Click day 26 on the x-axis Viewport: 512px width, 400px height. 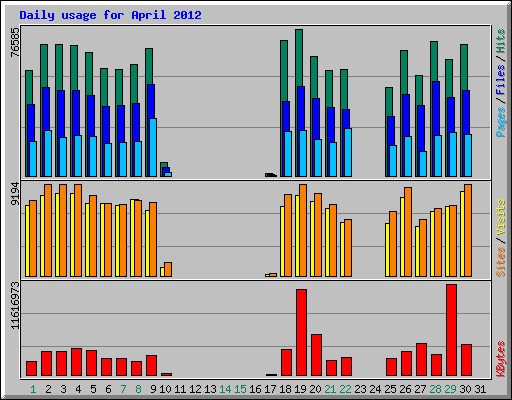[x=405, y=389]
